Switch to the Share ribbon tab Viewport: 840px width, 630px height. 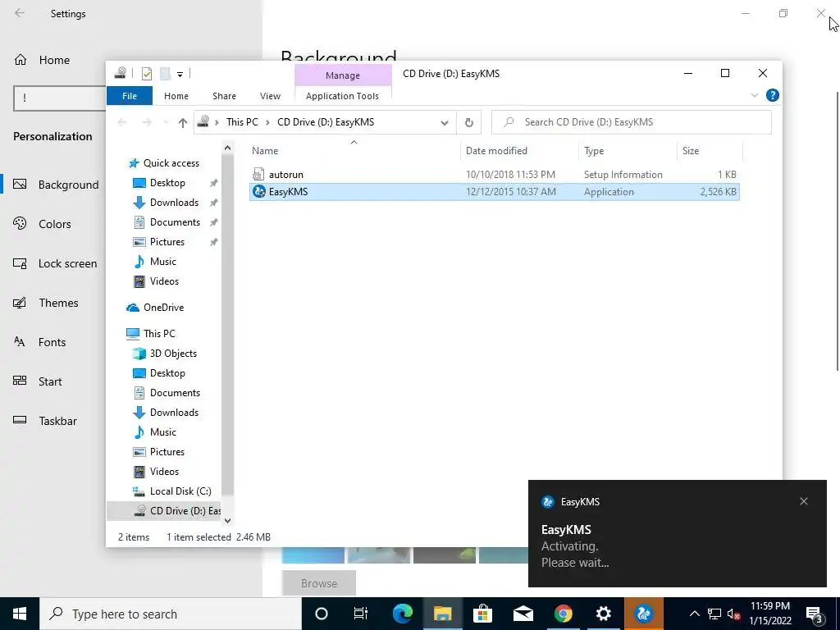tap(224, 96)
